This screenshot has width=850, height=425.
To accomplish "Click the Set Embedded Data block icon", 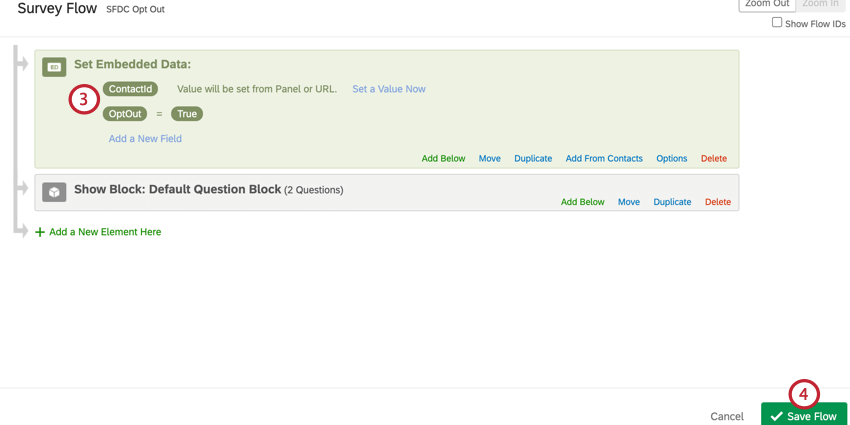I will point(54,67).
